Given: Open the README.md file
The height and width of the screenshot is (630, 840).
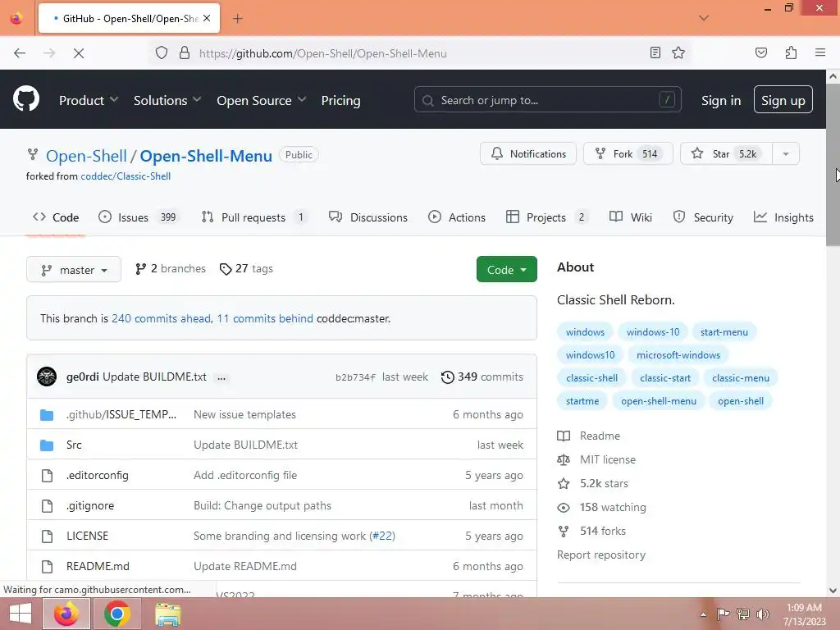Looking at the screenshot, I should coord(98,566).
